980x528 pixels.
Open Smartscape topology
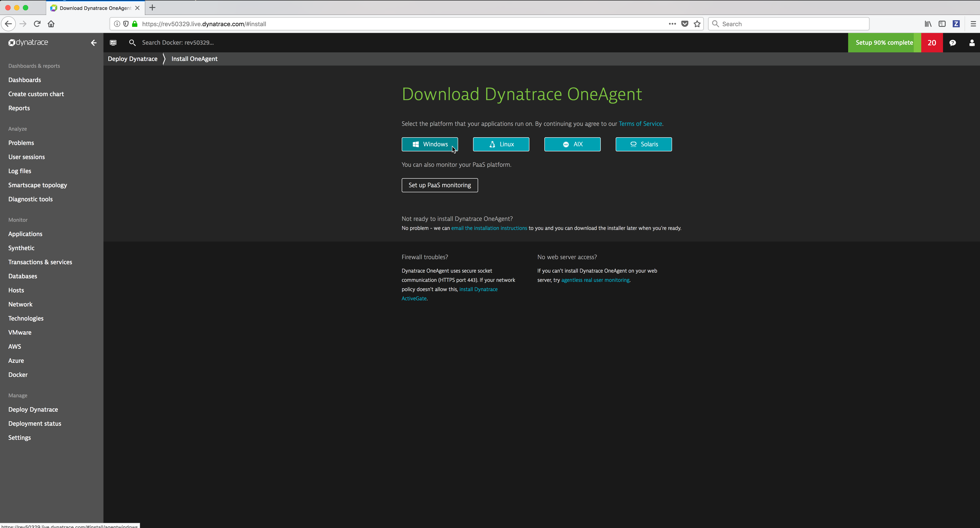tap(38, 185)
